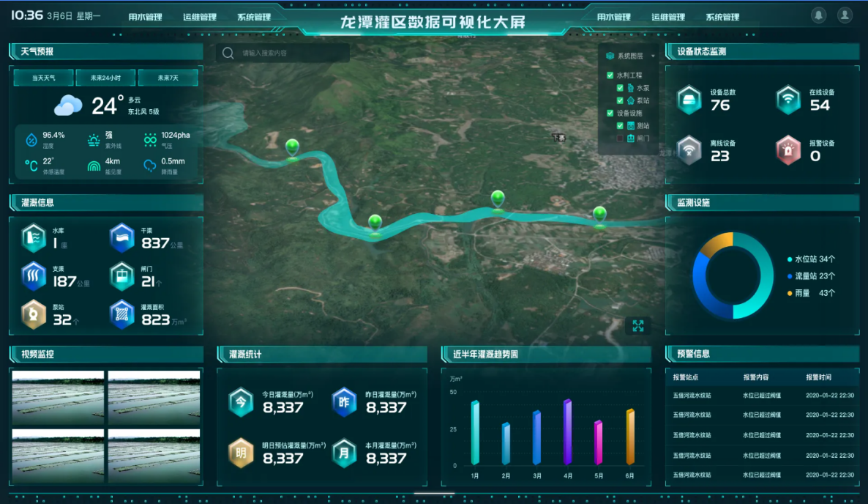Click the 气压 1024pha icon
Viewport: 868px width, 504px height.
tap(150, 140)
